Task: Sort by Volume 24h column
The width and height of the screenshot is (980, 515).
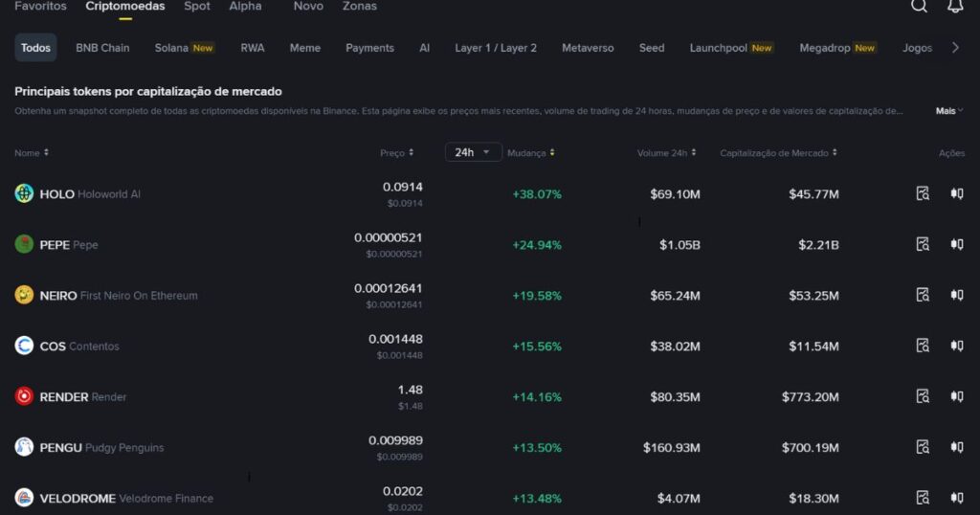Action: click(x=666, y=153)
